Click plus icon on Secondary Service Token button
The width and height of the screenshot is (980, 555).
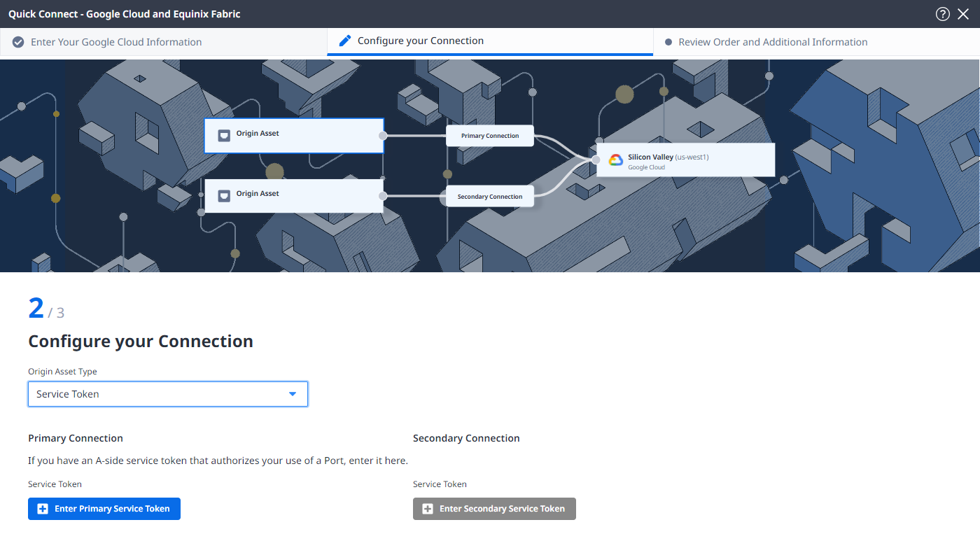pos(428,509)
